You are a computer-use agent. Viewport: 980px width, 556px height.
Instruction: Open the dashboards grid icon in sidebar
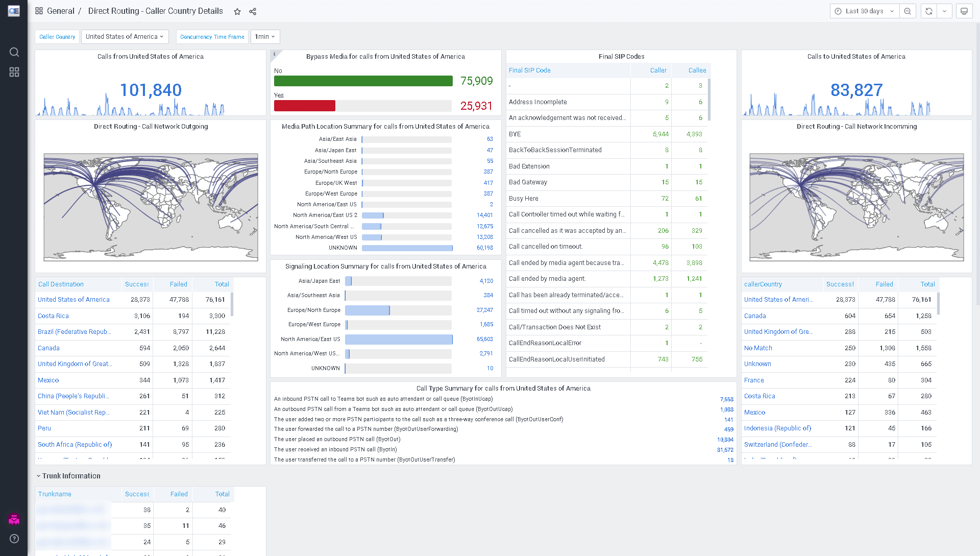tap(14, 72)
